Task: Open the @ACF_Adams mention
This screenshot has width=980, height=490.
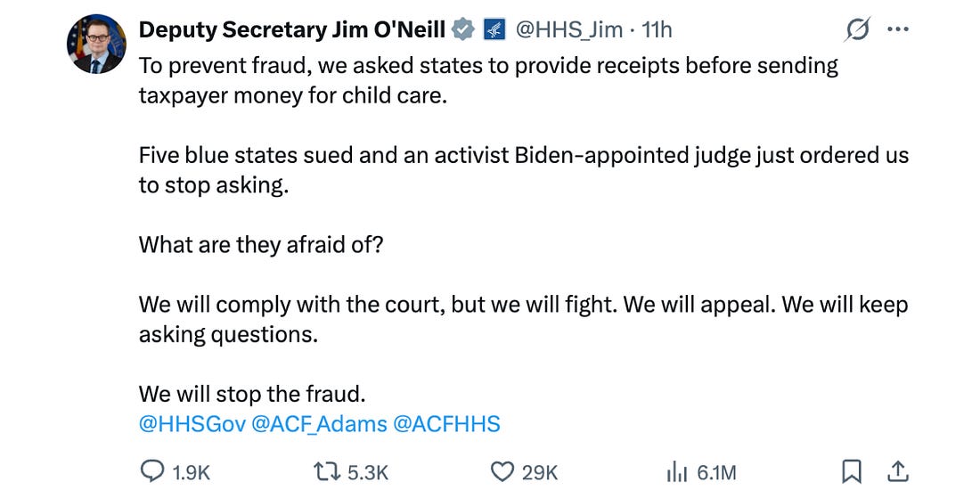Action: pos(319,424)
